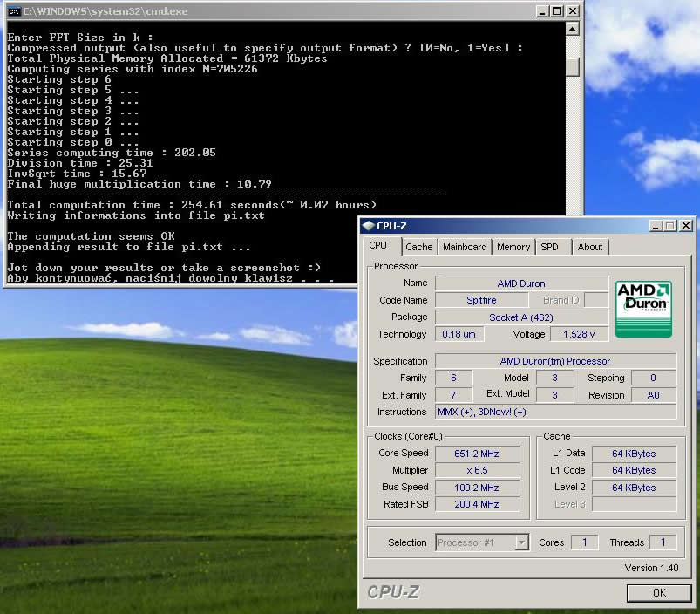Image resolution: width=700 pixels, height=614 pixels.
Task: Click the Stepping value '0'
Action: pyautogui.click(x=653, y=378)
